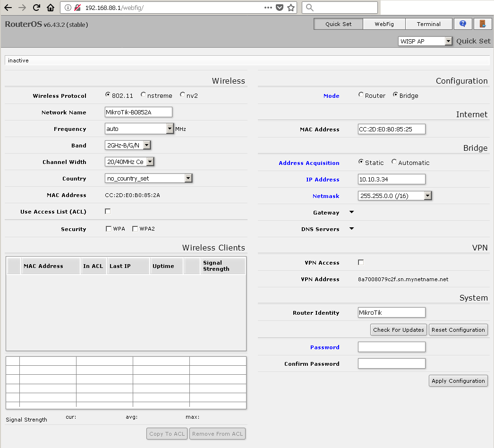Enable WPA2 security checkbox
This screenshot has height=448, width=494.
[x=135, y=229]
